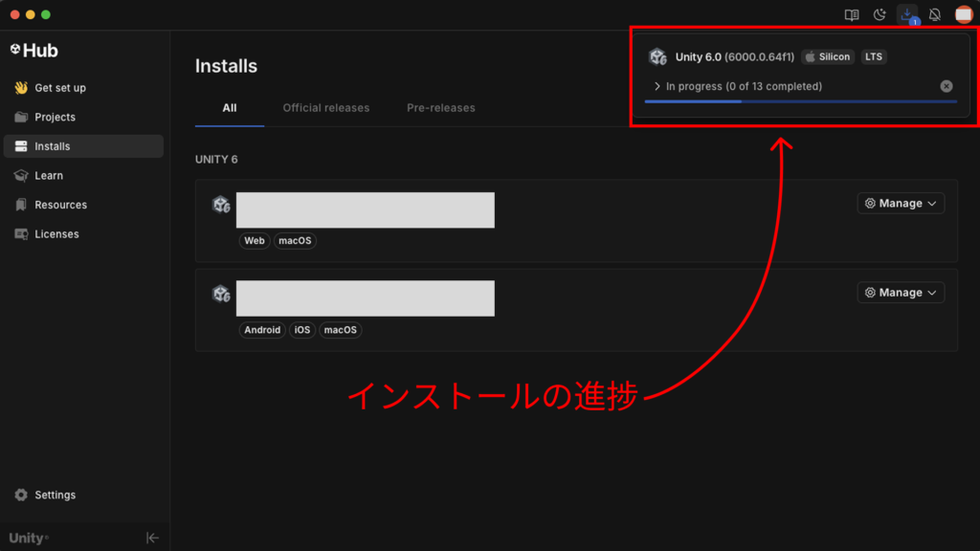
Task: Click the Unity editor icon of the Android install
Action: (221, 294)
